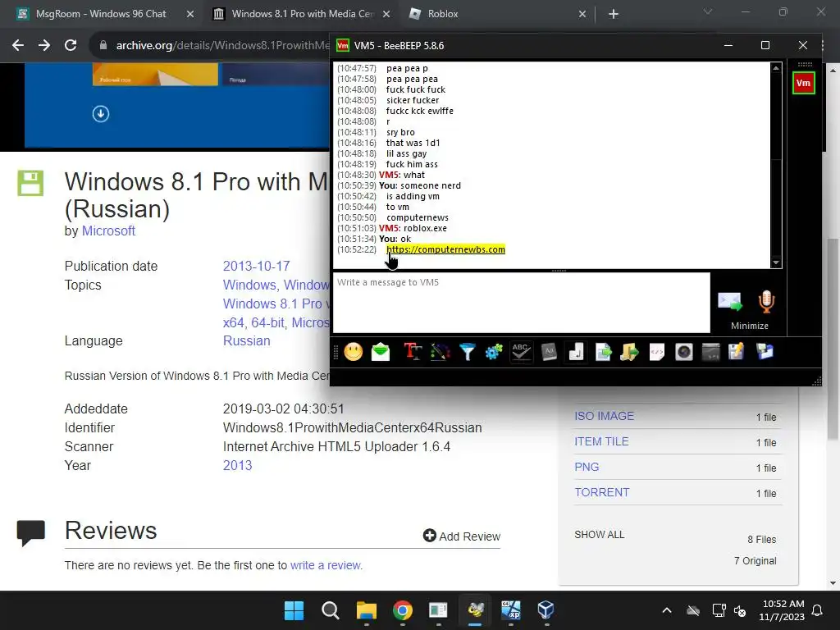840x630 pixels.
Task: Click the blue funnel filter icon
Action: pyautogui.click(x=467, y=352)
